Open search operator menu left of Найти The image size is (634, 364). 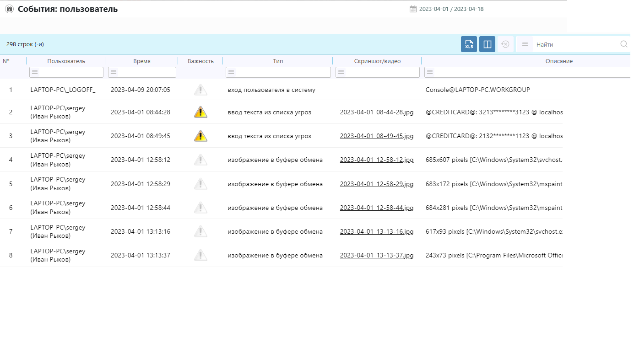pos(525,44)
